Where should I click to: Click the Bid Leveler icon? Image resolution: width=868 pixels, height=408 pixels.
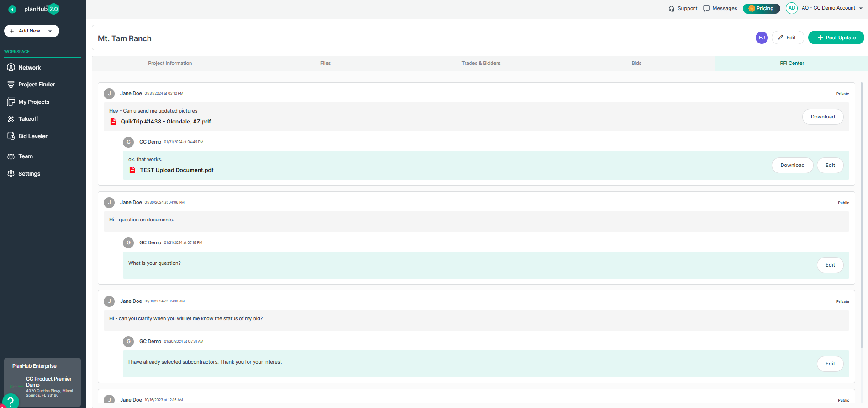click(x=11, y=136)
